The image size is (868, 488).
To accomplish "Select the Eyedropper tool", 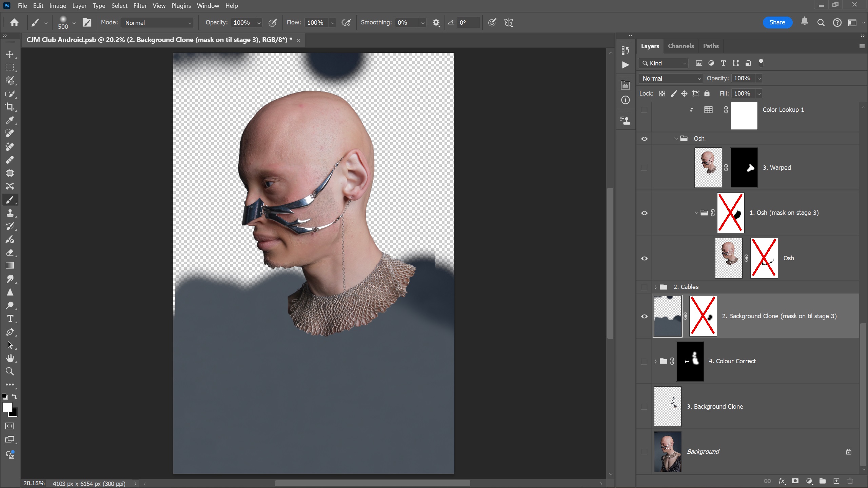I will [10, 120].
